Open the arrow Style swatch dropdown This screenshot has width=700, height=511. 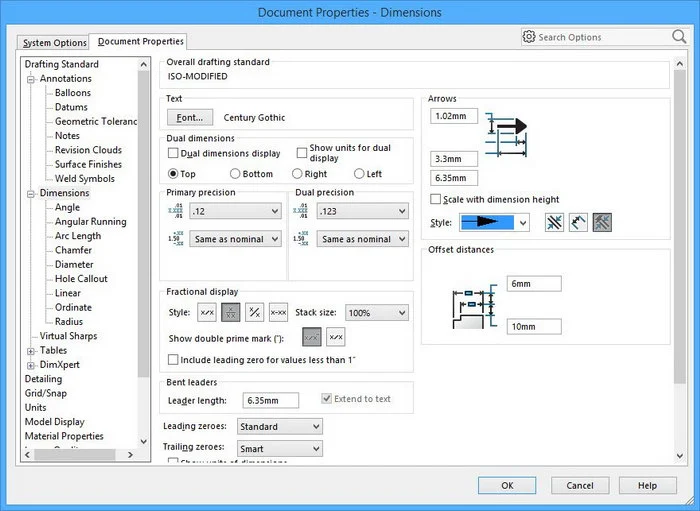click(494, 222)
